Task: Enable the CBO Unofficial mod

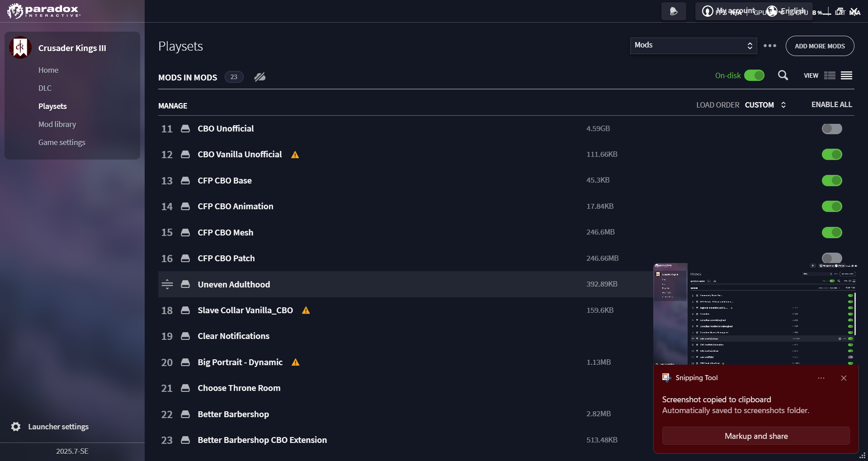Action: (x=832, y=129)
